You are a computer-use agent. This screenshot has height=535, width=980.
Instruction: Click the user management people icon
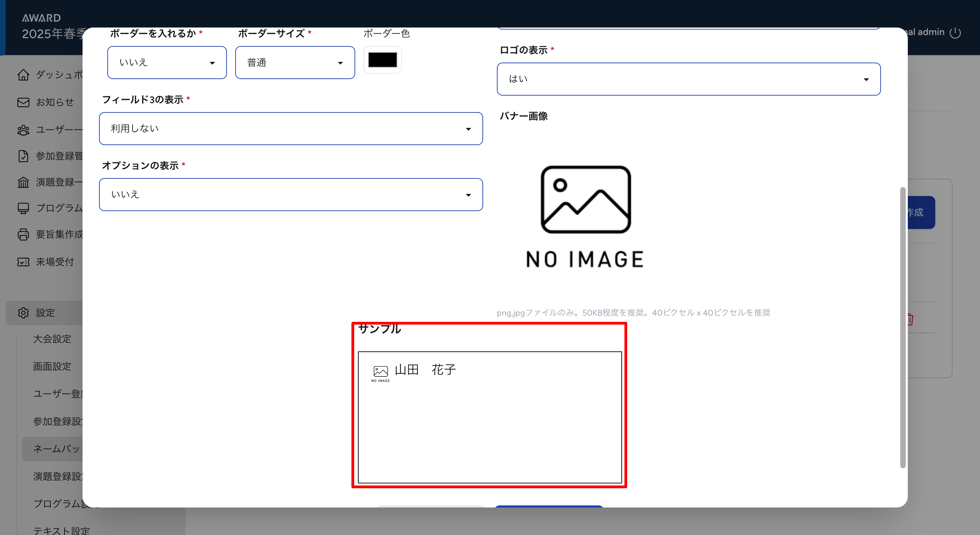point(23,130)
